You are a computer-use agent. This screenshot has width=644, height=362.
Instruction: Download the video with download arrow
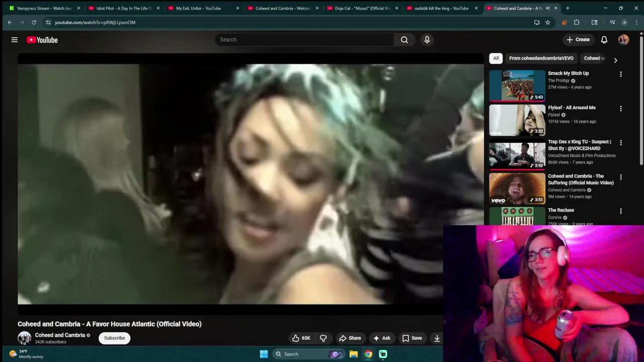pos(437,338)
